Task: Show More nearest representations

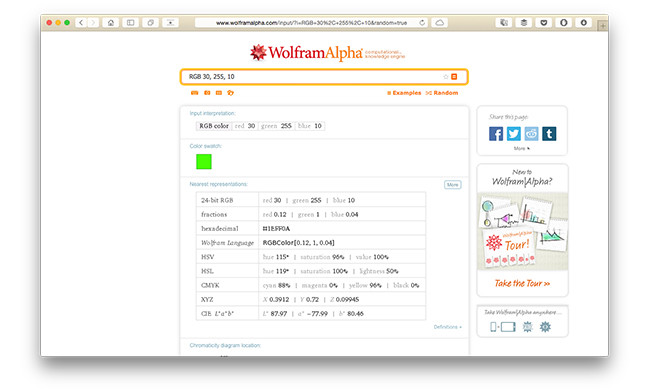Action: (x=453, y=185)
